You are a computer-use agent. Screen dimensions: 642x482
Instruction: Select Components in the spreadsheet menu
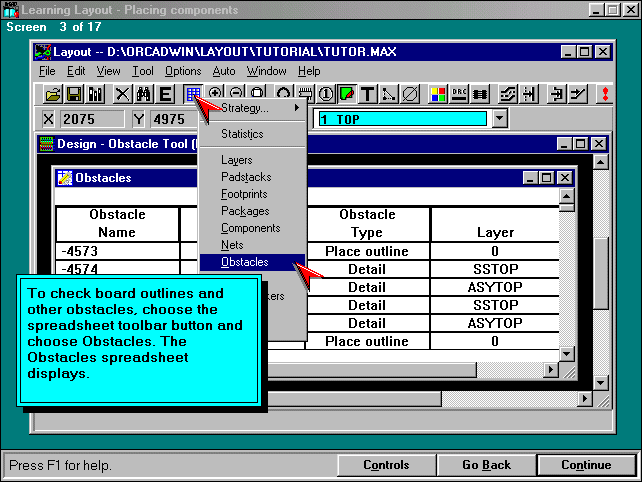point(249,228)
